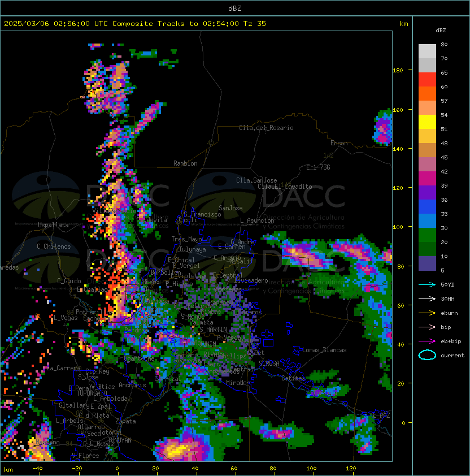Screen dimensions: 470x476
Task: Click the 'La_Carrera' map label
Action: 63,368
